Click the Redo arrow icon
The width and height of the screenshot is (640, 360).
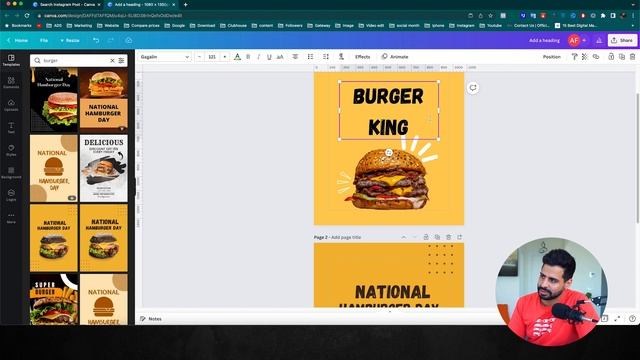(x=111, y=40)
